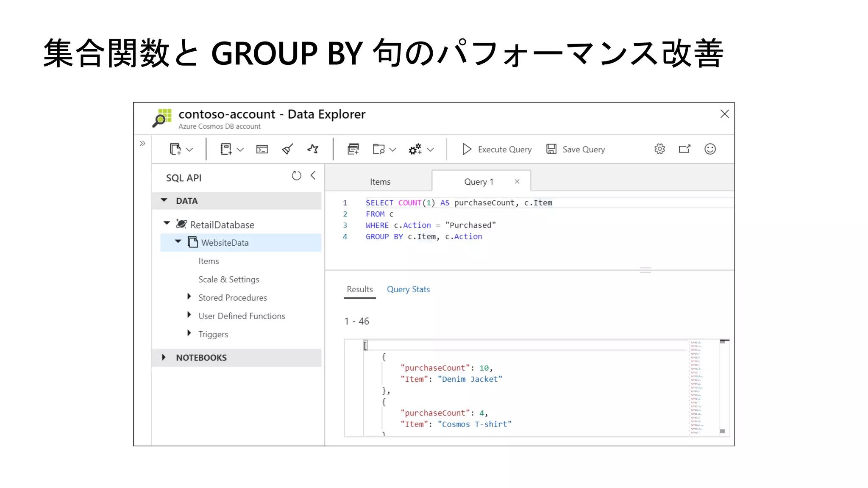Collapse the DATA section
The width and height of the screenshot is (868, 488).
tap(164, 200)
